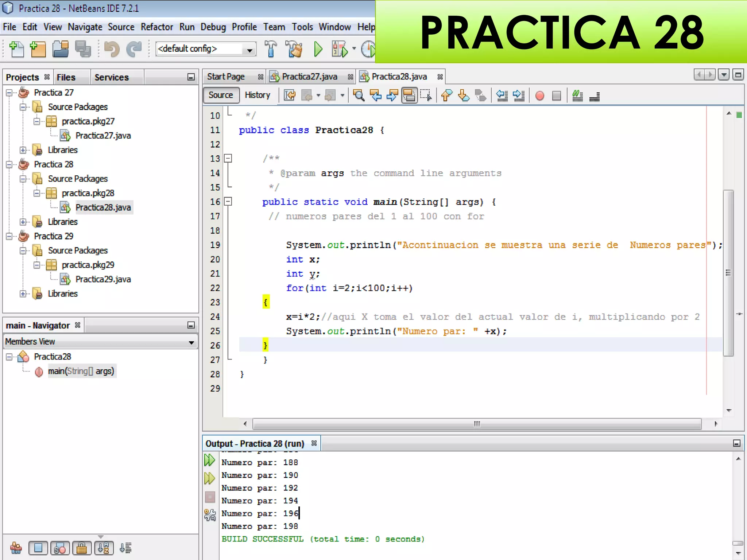The height and width of the screenshot is (560, 747).
Task: Click Next Bookmark icon
Action: [x=464, y=96]
